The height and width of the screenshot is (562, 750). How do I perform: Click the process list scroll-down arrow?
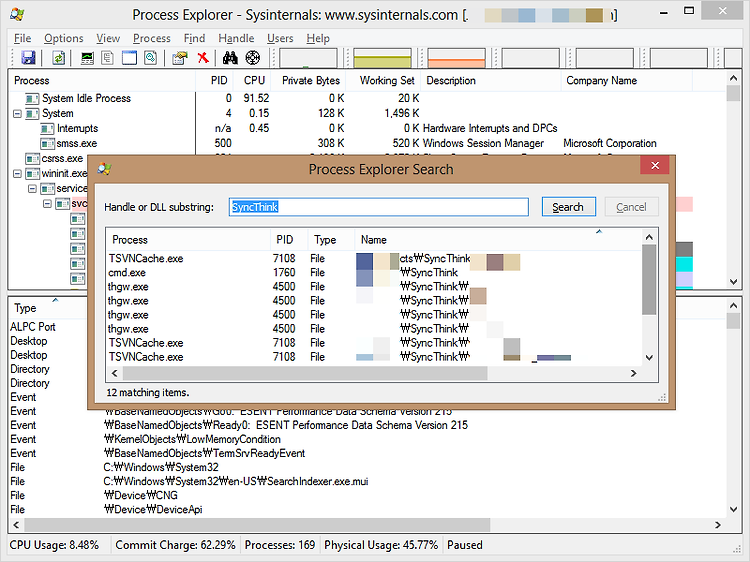click(734, 282)
